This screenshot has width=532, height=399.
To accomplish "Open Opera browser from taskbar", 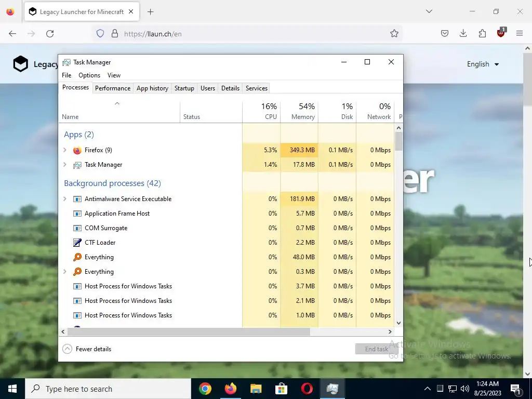I will pyautogui.click(x=307, y=389).
